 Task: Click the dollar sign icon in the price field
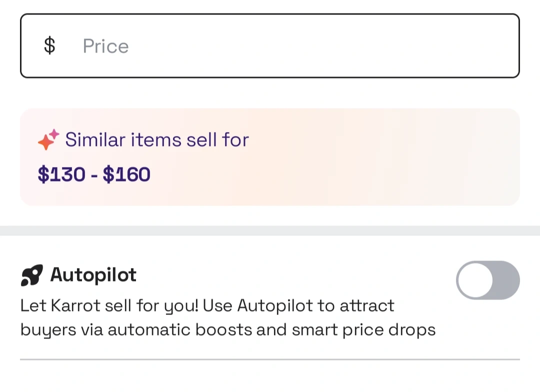click(x=49, y=45)
